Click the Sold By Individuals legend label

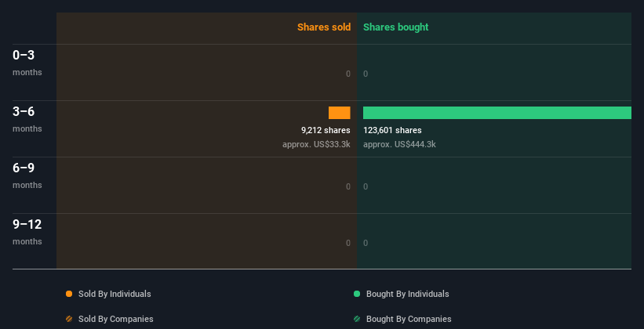tap(115, 294)
